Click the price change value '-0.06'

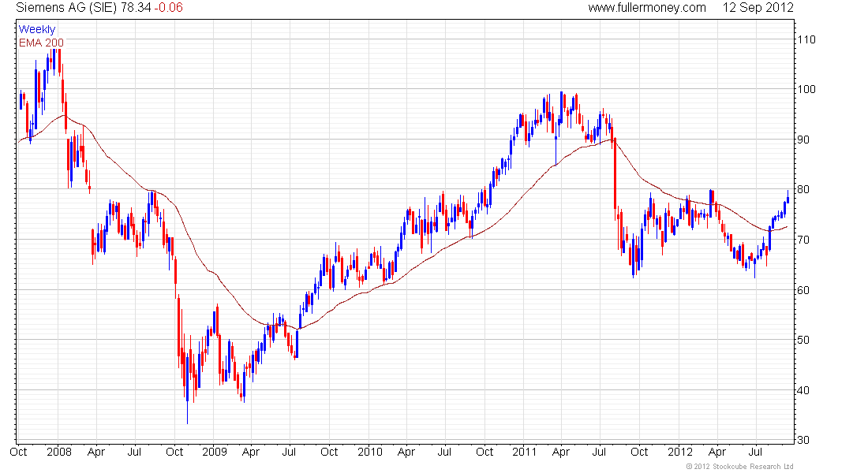pyautogui.click(x=168, y=8)
